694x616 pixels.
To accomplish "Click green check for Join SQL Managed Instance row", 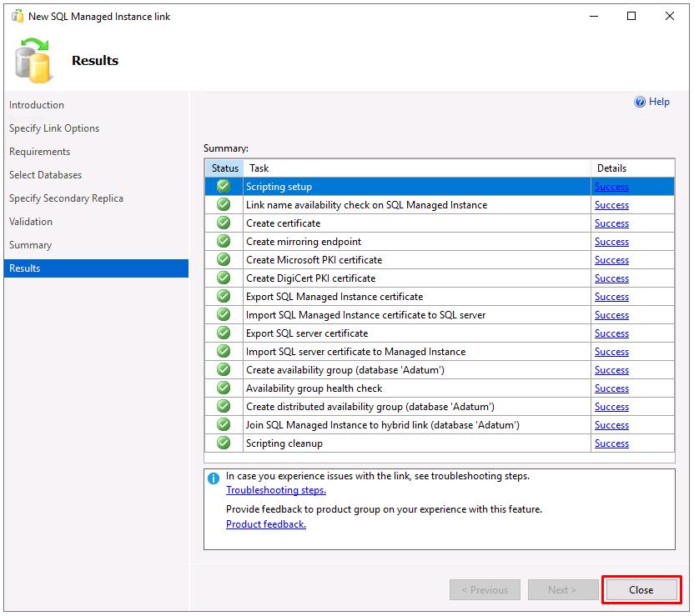I will [224, 424].
